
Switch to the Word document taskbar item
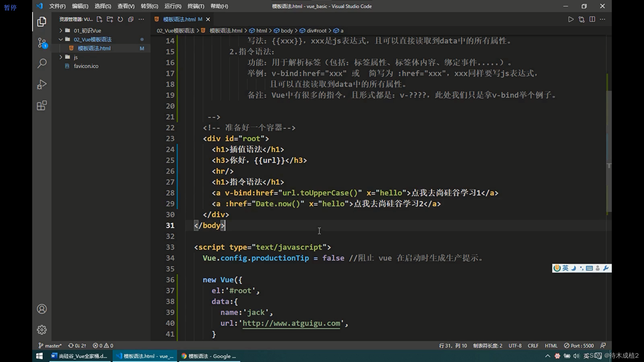[79, 356]
